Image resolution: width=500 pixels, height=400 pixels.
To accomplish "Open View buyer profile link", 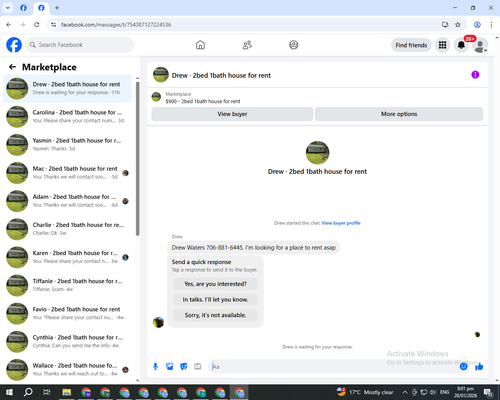I will click(x=341, y=223).
